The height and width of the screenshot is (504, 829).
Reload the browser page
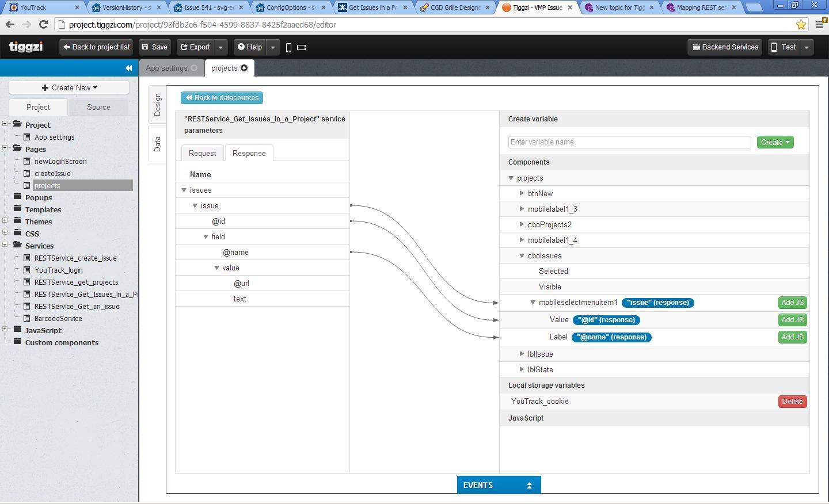43,25
